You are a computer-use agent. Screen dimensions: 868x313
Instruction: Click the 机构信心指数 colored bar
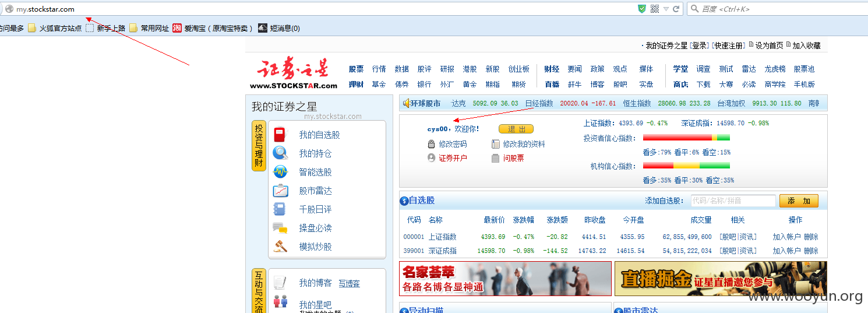click(x=686, y=166)
